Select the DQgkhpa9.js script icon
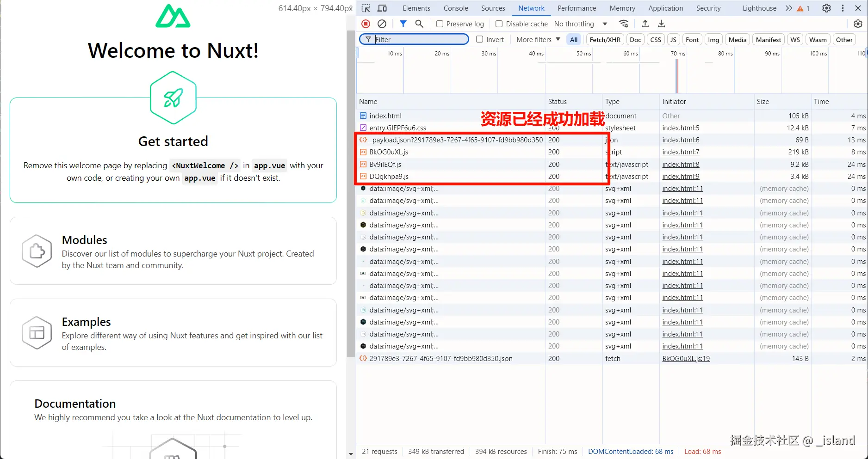 coord(363,177)
